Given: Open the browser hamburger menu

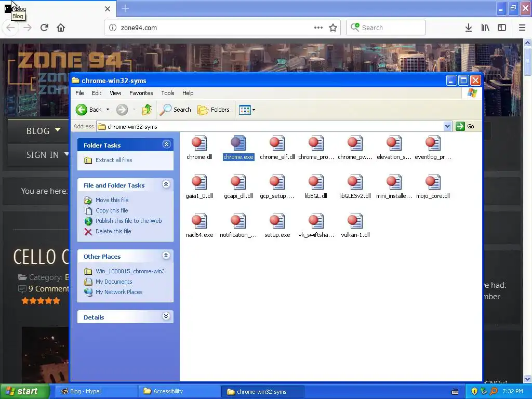Looking at the screenshot, I should pos(522,28).
